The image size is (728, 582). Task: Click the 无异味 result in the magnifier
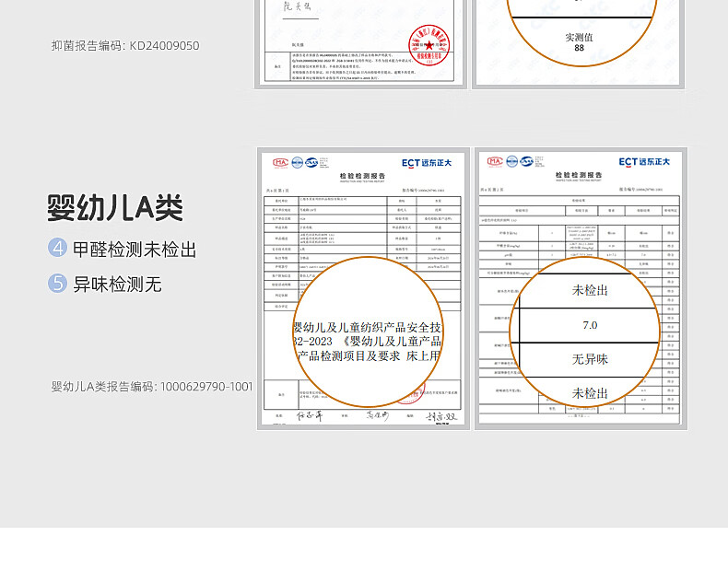click(590, 359)
